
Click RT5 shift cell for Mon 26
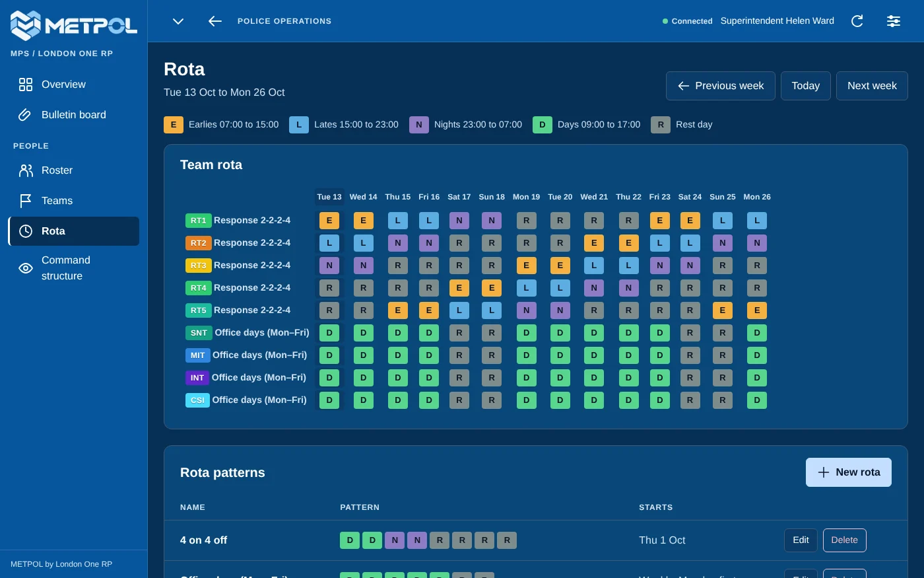point(757,310)
